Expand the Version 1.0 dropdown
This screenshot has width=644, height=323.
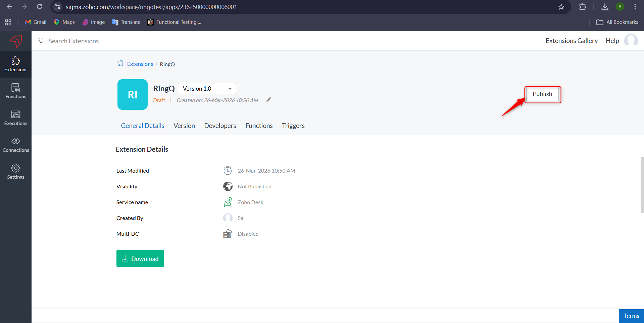207,89
